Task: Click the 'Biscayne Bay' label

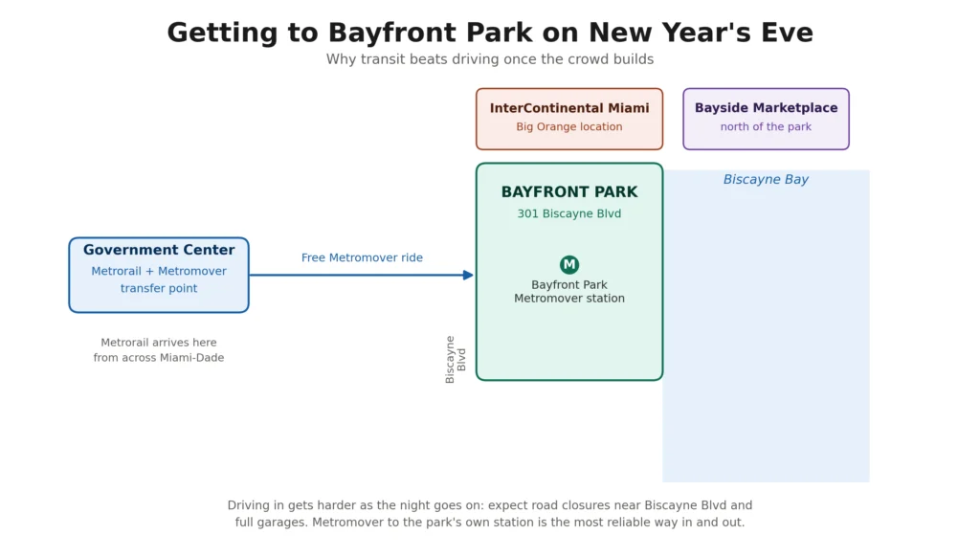Action: click(x=766, y=179)
